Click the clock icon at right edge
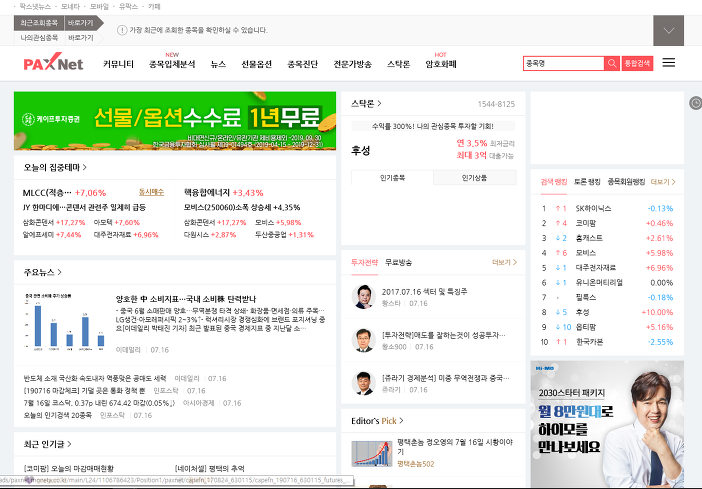Viewport: 702px width, 489px height. (695, 103)
